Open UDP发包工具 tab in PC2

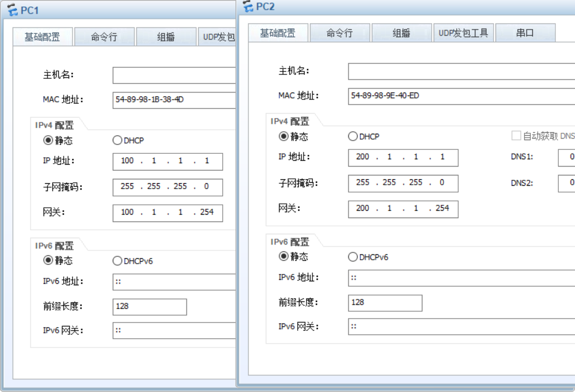point(463,33)
